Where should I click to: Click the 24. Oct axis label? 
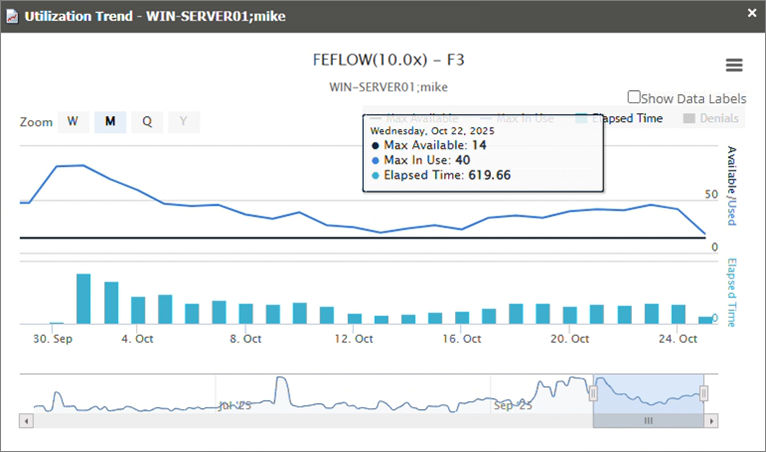click(x=678, y=339)
